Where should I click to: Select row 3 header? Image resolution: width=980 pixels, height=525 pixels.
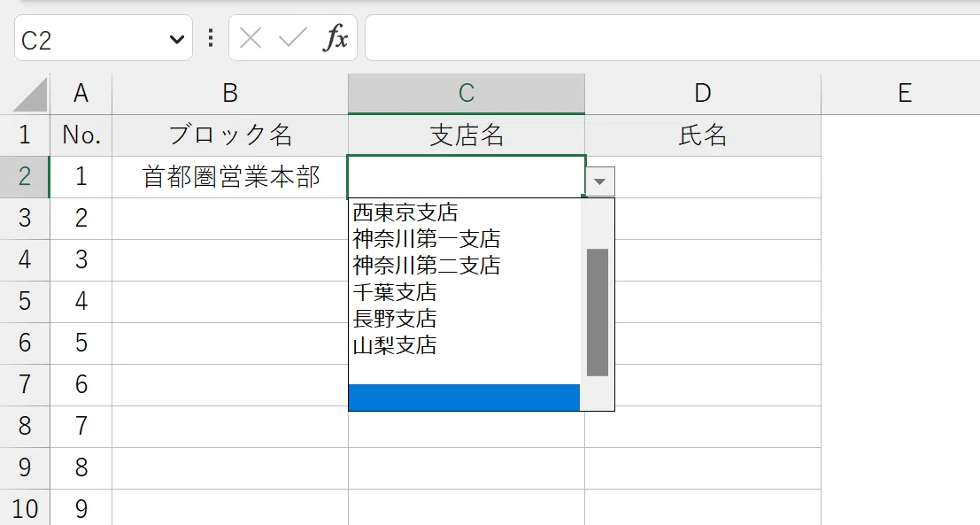click(x=25, y=218)
